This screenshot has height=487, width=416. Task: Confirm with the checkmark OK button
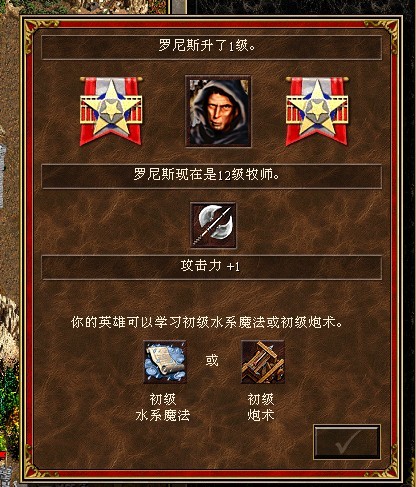(347, 442)
